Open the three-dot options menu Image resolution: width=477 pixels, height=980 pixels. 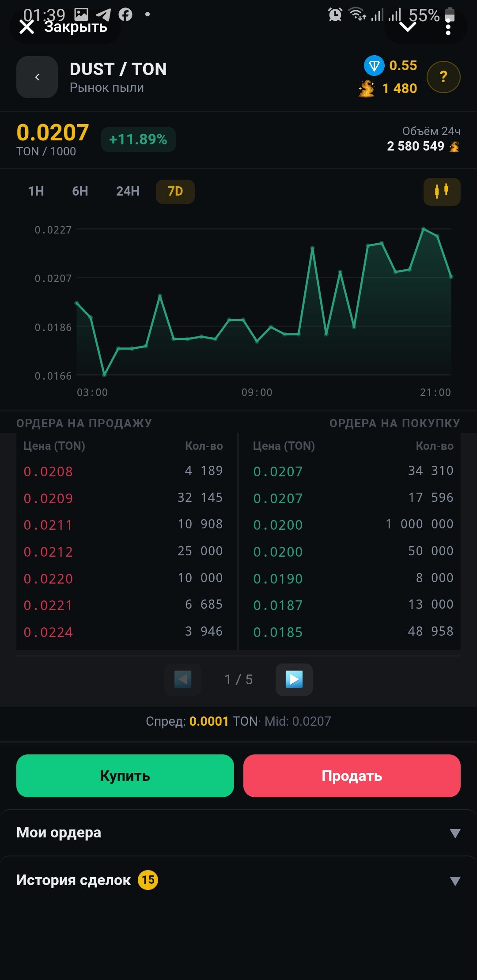448,27
